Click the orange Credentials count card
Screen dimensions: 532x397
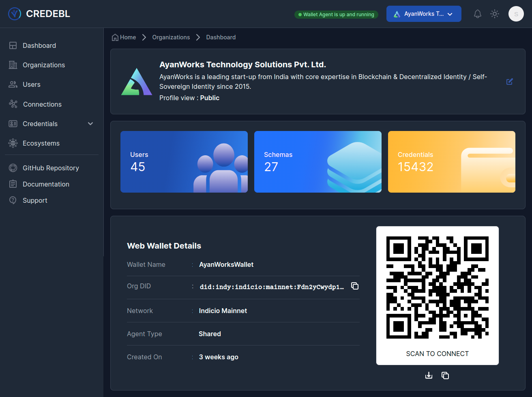(x=451, y=161)
